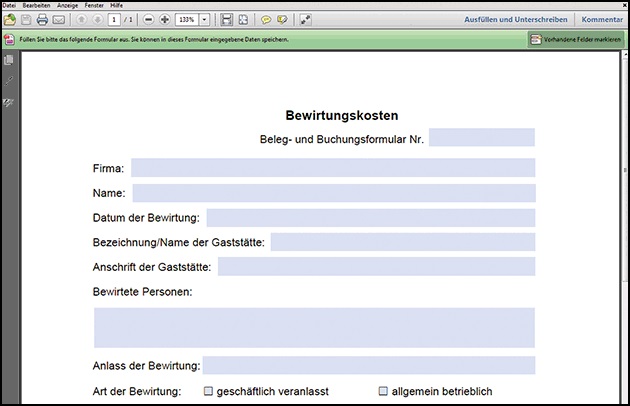Screen dimensions: 630x406
Task: Switch to full-screen read mode
Action: tap(305, 19)
